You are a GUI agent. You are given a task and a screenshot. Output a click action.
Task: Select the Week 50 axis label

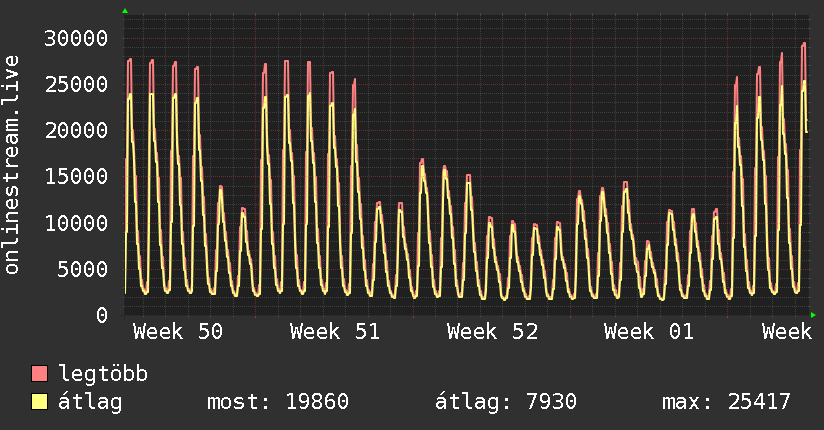click(x=178, y=332)
